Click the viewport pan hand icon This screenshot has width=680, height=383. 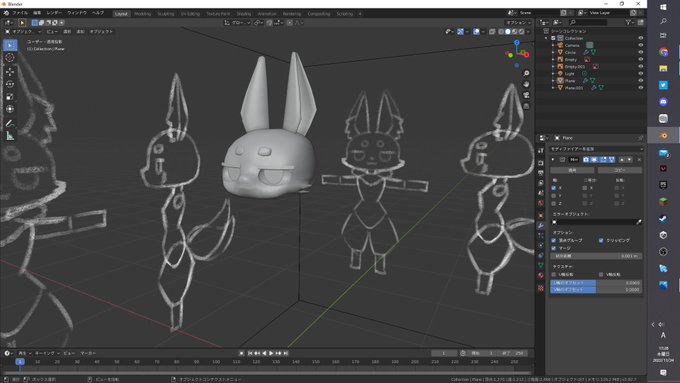point(526,84)
